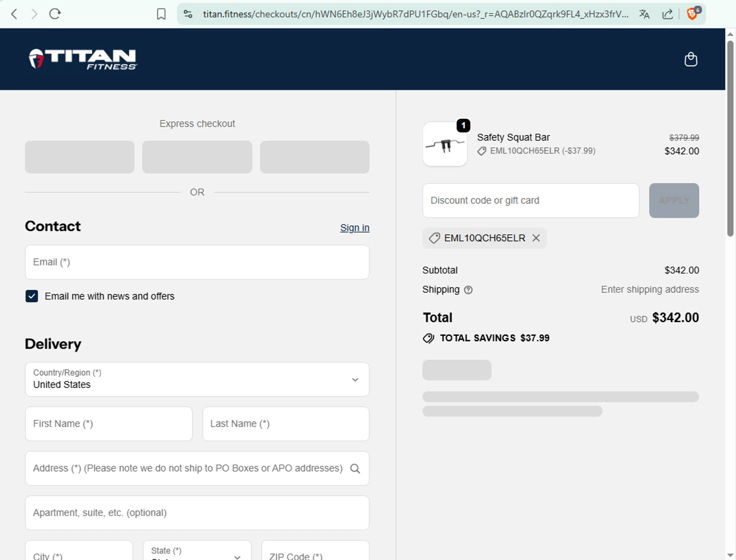Focus the Apartment, suite field
Viewport: 736px width, 560px height.
[x=197, y=513]
